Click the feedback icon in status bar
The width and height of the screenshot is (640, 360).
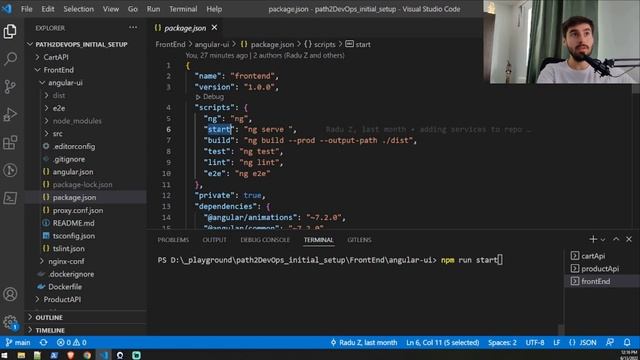[610, 342]
